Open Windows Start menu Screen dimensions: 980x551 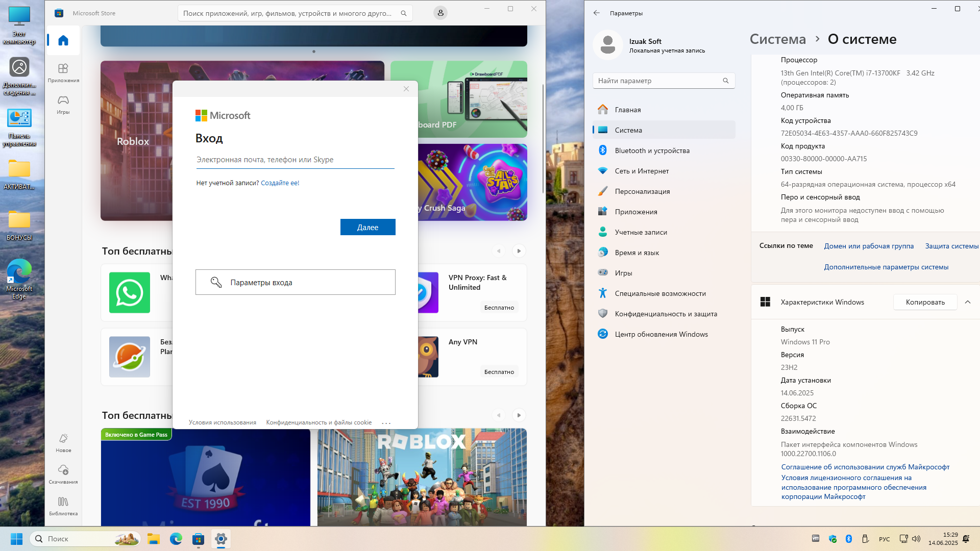tap(16, 539)
